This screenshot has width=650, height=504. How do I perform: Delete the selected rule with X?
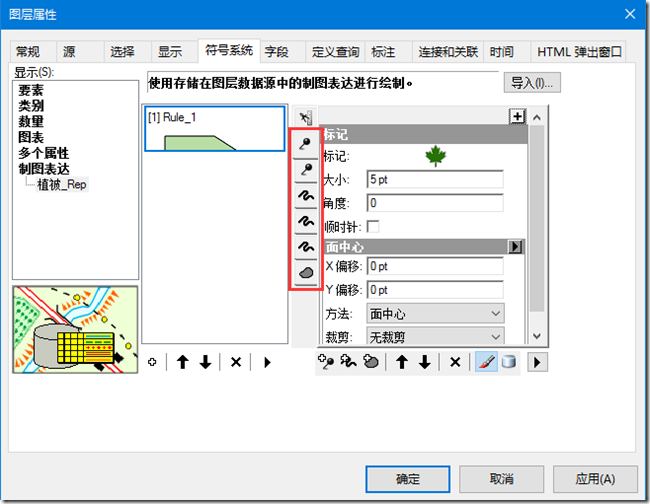(x=235, y=362)
